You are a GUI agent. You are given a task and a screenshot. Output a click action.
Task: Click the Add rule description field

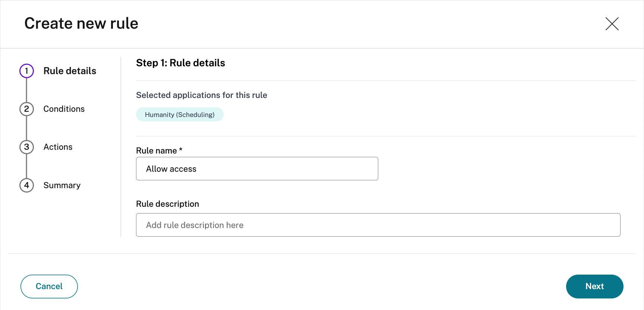(x=378, y=225)
